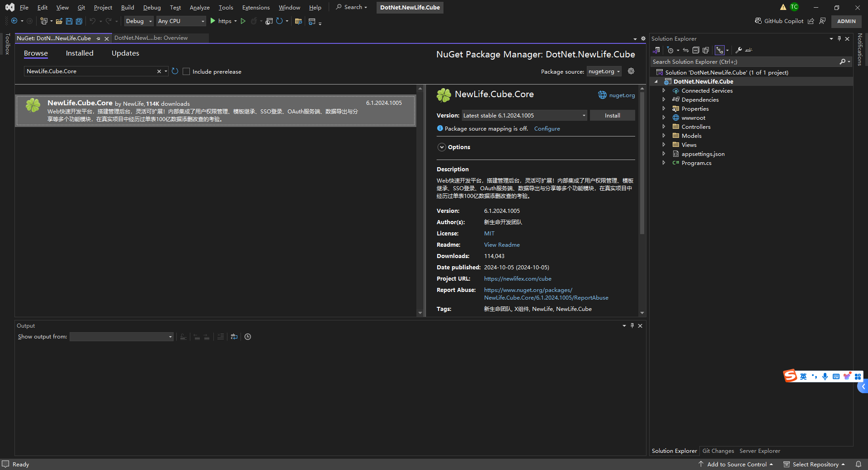Viewport: 868px width, 470px height.
Task: Click Collapse All icon in Solution Explorer
Action: tap(696, 50)
